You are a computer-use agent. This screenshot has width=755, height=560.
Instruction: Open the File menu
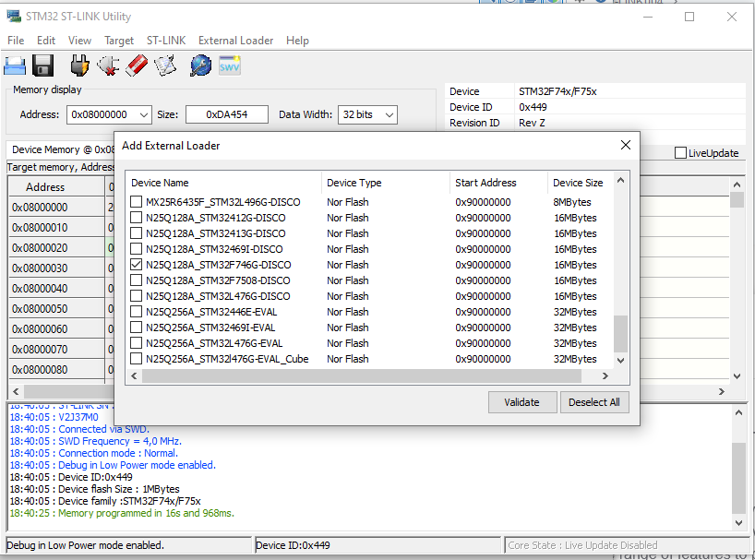[x=16, y=41]
